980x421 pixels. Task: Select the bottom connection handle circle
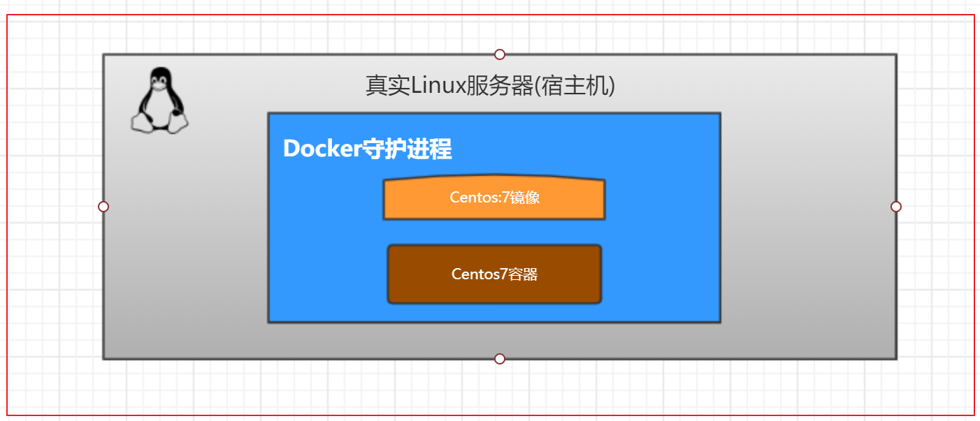point(500,359)
